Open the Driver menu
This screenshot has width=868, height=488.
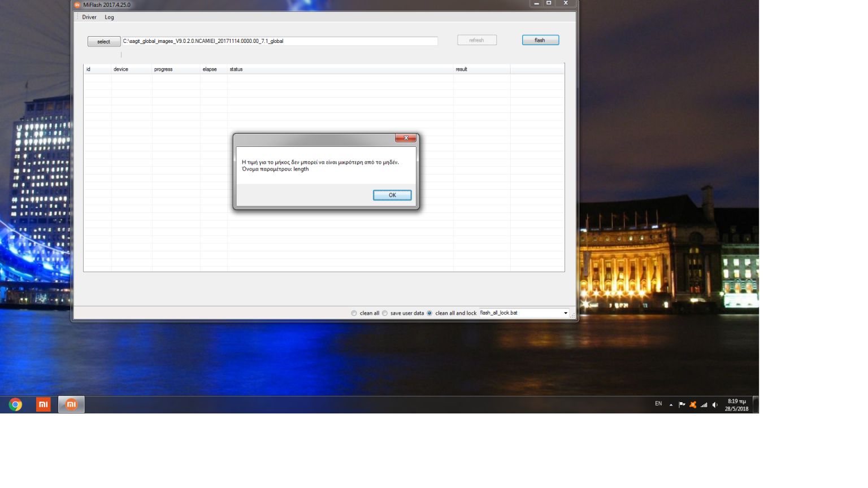(89, 18)
